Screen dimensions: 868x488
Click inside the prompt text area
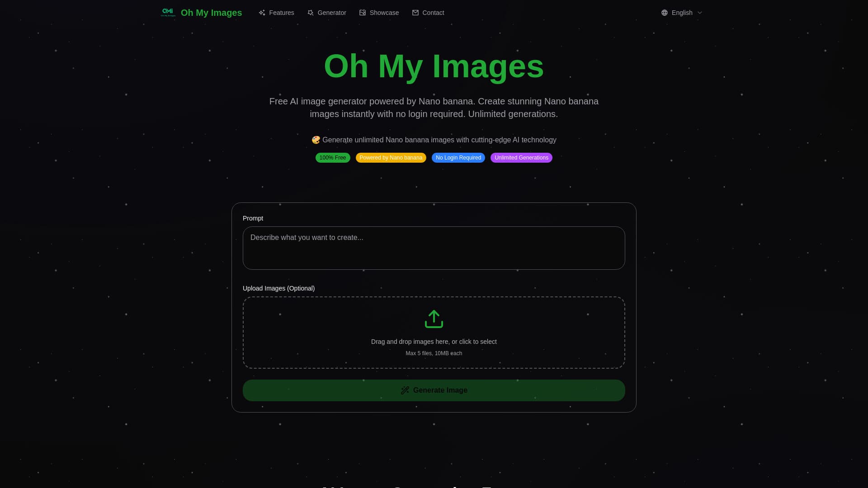434,248
